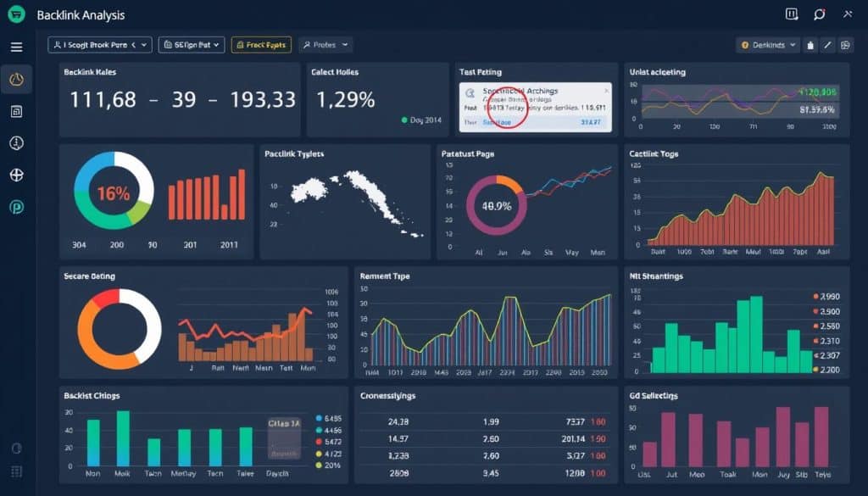868x496 pixels.
Task: Open the globe icon in sidebar
Action: (17, 175)
